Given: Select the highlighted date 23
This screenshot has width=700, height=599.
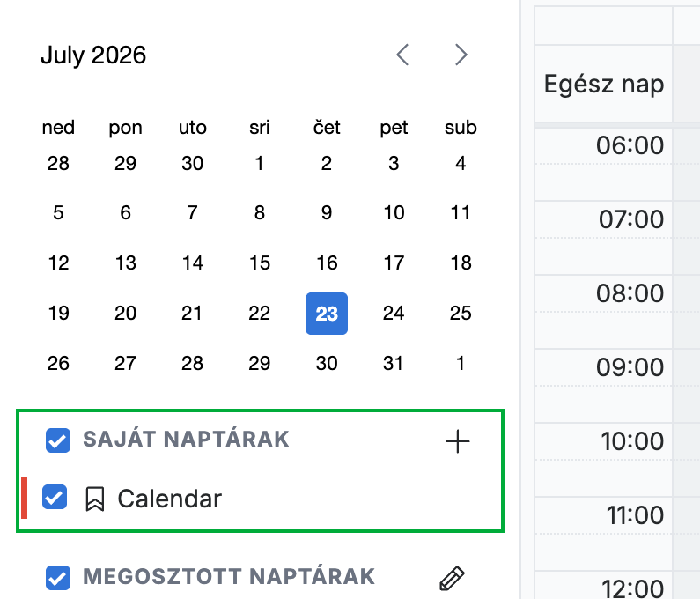Looking at the screenshot, I should [x=327, y=314].
